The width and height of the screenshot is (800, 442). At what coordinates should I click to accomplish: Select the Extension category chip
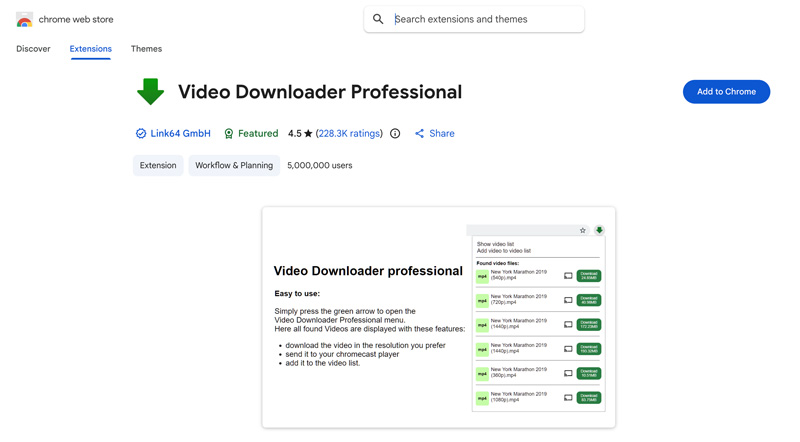158,165
